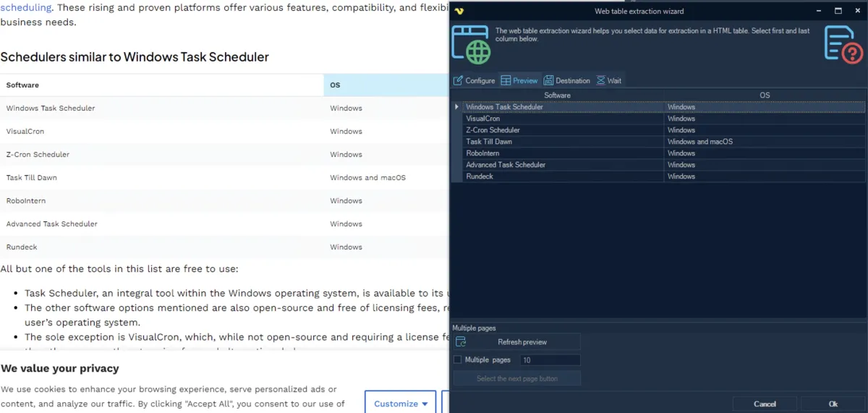Click Windows Task Scheduler in web page table
This screenshot has width=868, height=413.
[51, 108]
